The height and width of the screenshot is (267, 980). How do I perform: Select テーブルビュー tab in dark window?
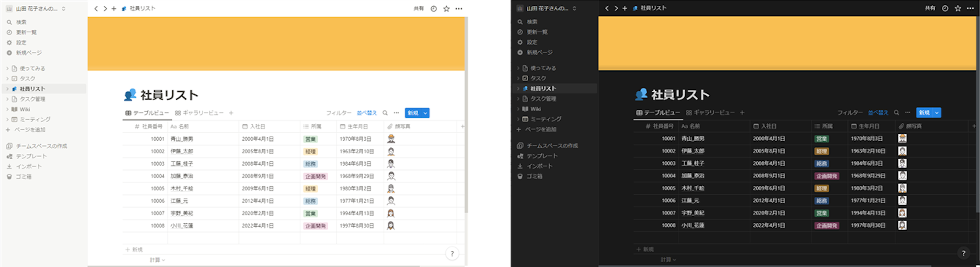click(657, 112)
